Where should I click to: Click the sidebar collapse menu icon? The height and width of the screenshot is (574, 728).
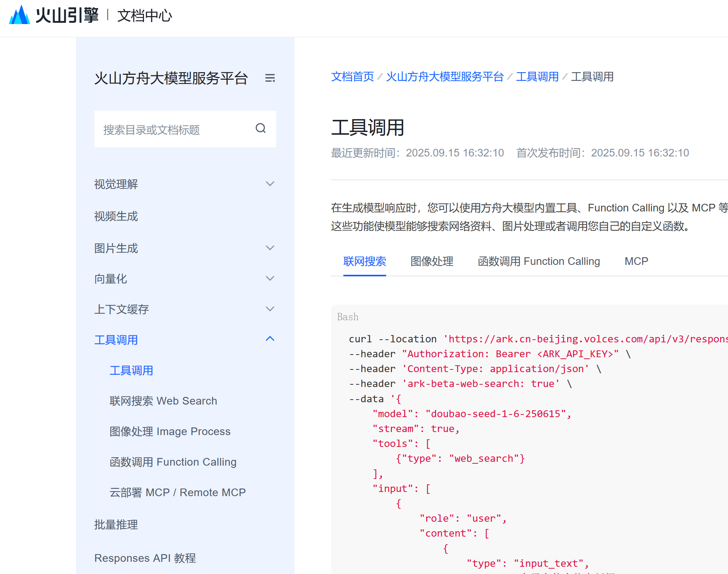click(270, 78)
